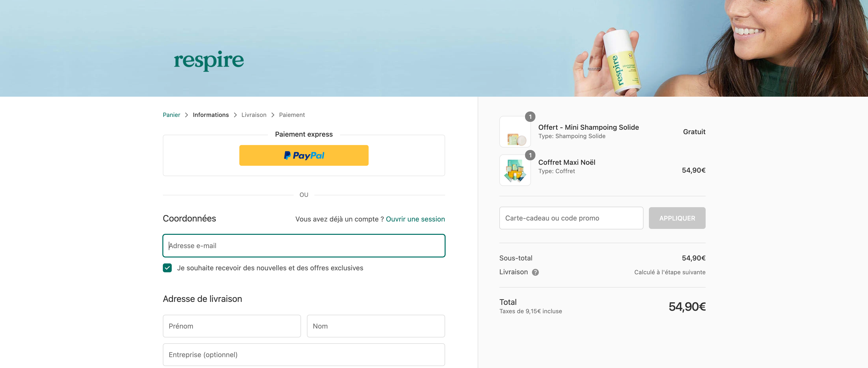Select the Informations breadcrumb step
Viewport: 868px width, 368px height.
coord(211,115)
